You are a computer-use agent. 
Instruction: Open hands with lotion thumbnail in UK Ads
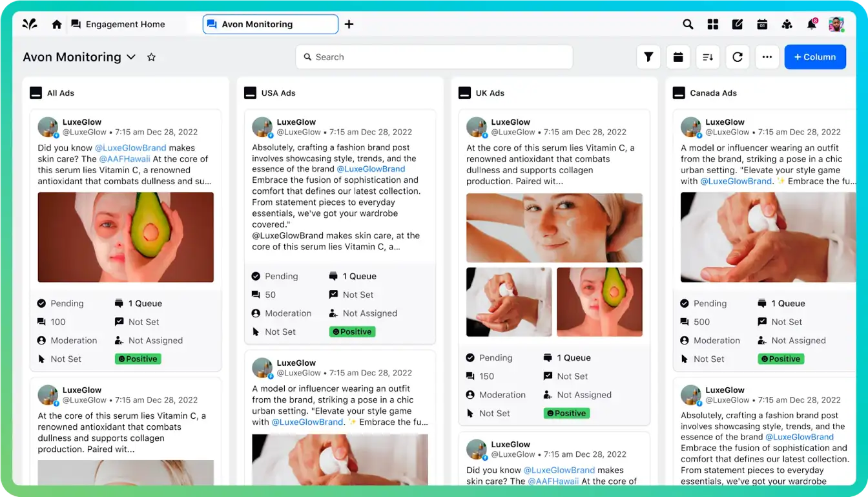(509, 302)
